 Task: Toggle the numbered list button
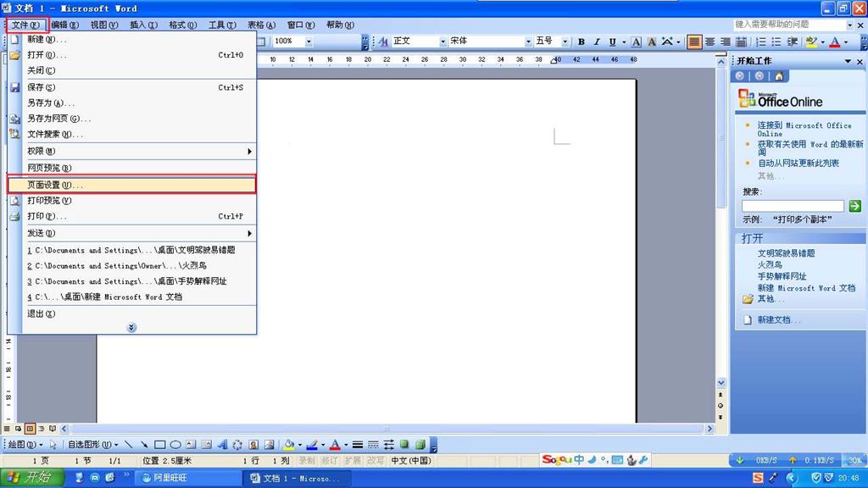click(760, 42)
